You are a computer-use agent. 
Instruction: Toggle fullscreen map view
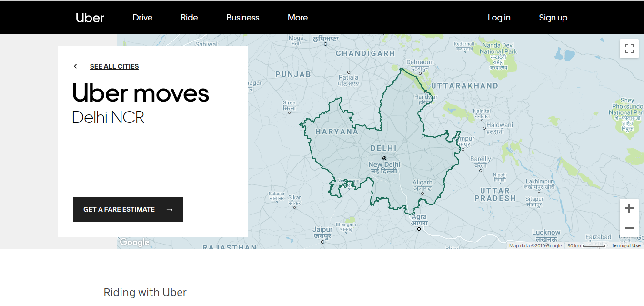pyautogui.click(x=629, y=49)
